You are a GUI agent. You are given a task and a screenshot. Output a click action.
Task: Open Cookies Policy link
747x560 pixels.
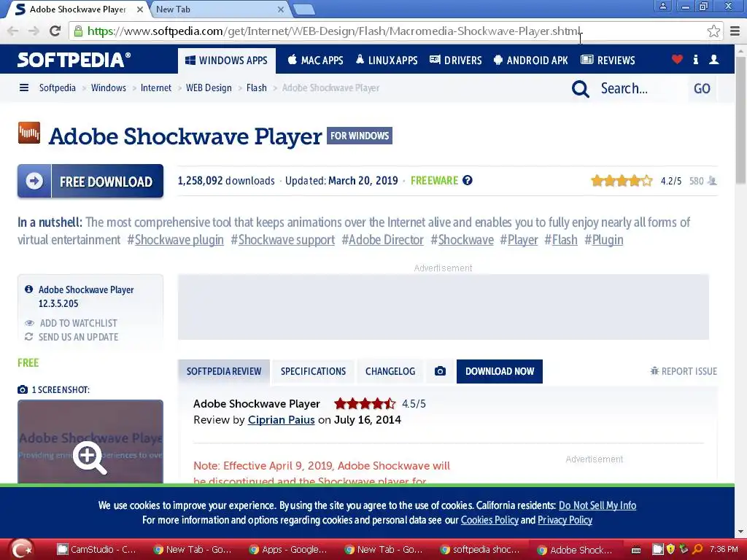(489, 520)
